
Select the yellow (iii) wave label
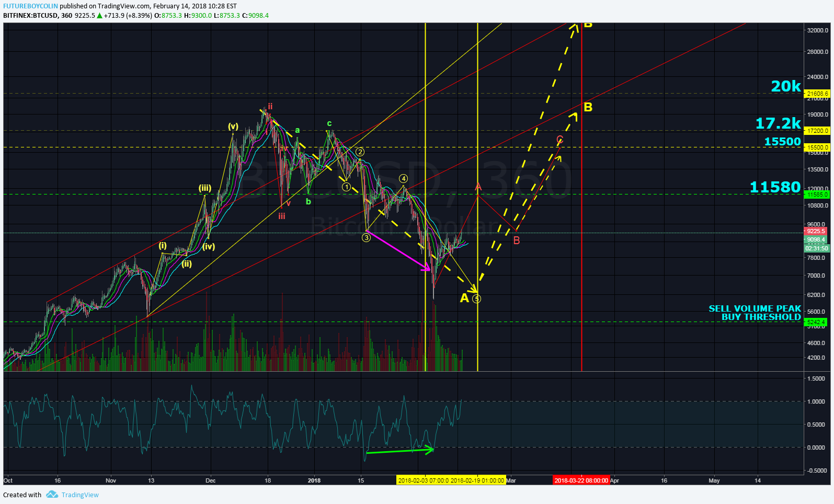point(204,188)
